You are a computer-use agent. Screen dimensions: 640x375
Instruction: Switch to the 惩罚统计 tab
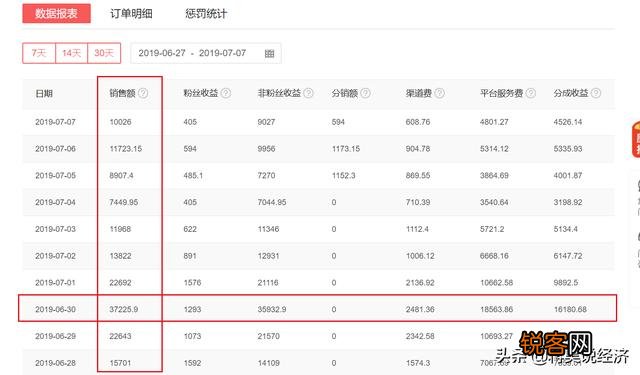(206, 14)
